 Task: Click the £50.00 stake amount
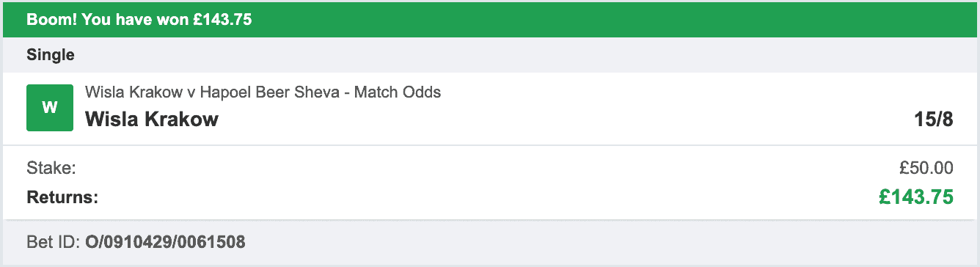[926, 169]
